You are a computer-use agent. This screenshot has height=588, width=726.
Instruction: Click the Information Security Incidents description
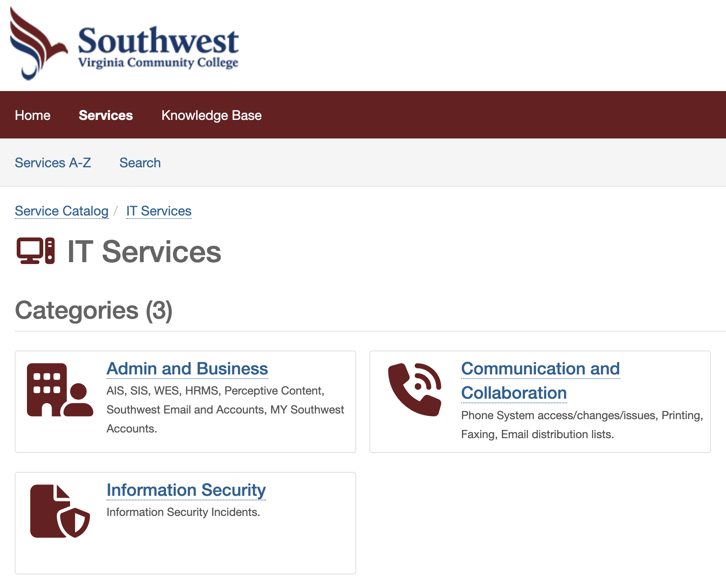pos(183,512)
